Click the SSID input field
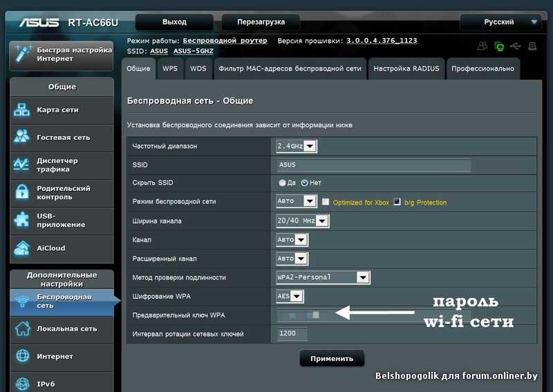 373,165
